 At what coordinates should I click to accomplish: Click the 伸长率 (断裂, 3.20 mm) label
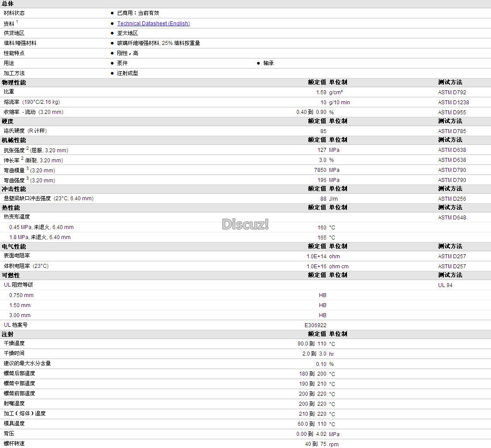coord(33,160)
